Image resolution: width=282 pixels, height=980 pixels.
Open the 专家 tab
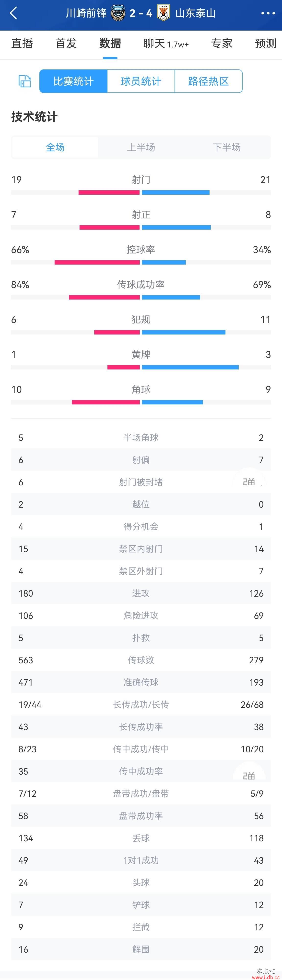click(x=222, y=43)
